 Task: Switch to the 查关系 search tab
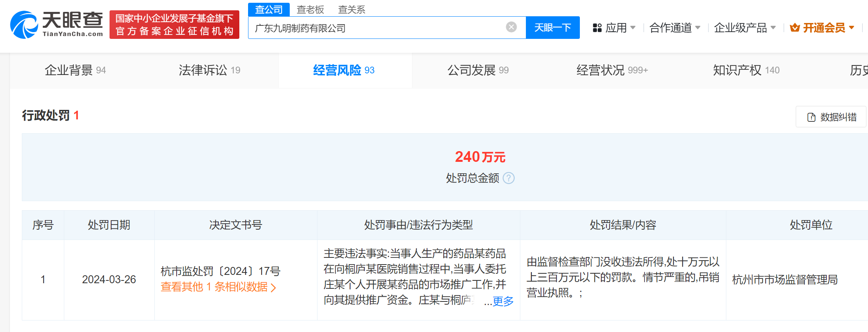point(351,10)
